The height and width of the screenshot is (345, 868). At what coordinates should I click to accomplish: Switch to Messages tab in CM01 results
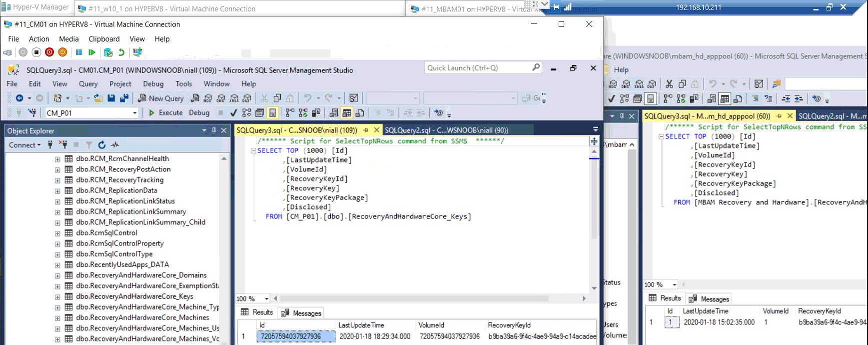click(x=301, y=313)
